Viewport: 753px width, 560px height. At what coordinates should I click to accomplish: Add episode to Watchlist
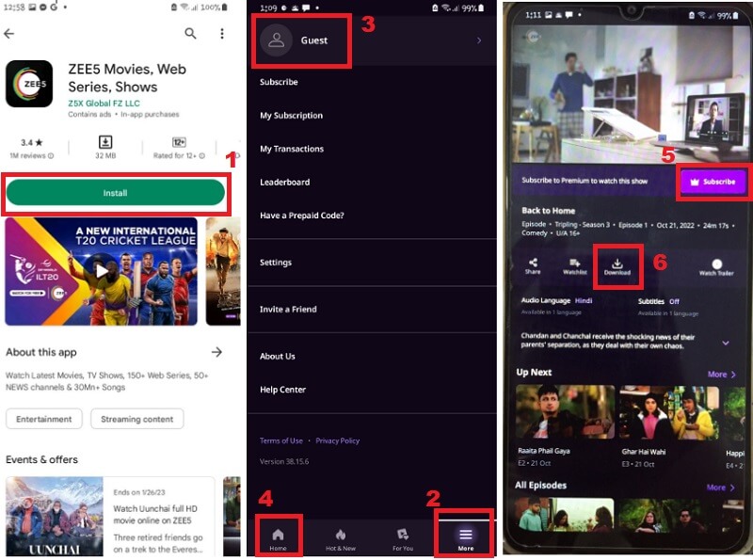(x=574, y=266)
